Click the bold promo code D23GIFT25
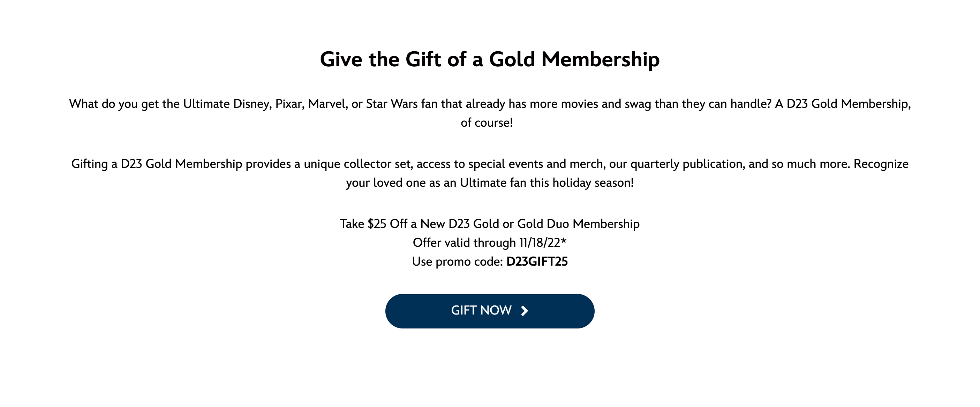The width and height of the screenshot is (980, 407). [537, 261]
